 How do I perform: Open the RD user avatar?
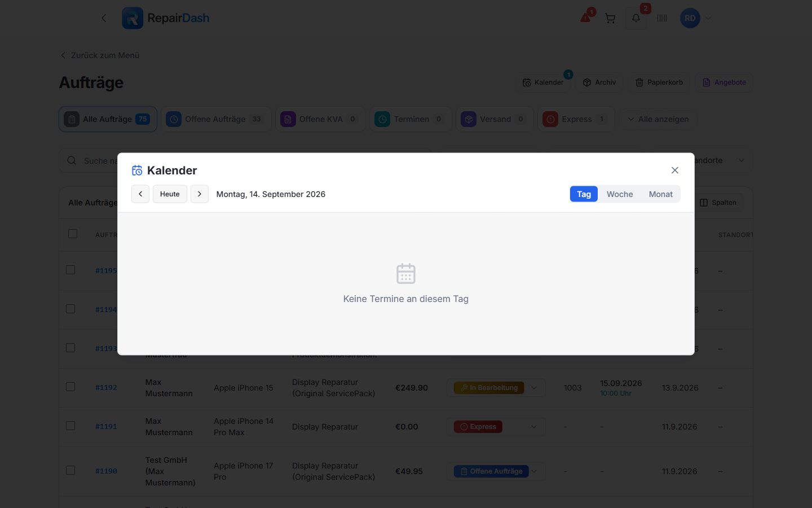coord(690,18)
